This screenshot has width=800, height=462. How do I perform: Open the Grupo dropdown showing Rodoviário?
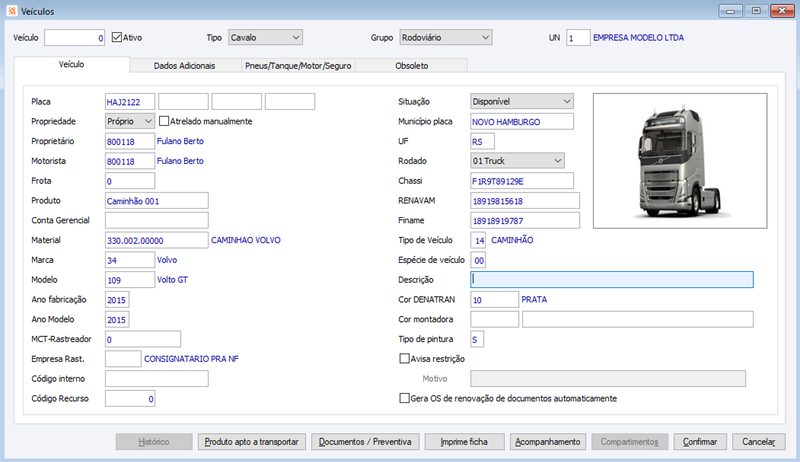(445, 37)
